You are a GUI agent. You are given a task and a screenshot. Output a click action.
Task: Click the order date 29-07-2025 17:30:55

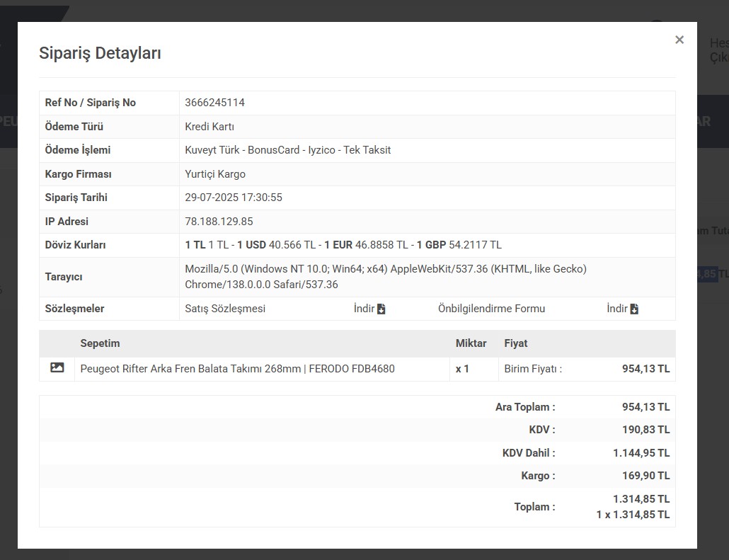coord(234,198)
